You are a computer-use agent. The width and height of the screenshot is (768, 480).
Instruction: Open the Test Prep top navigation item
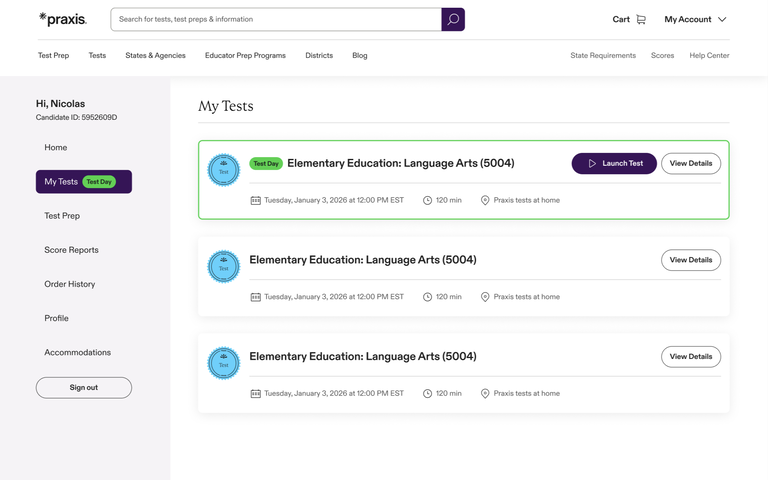[53, 55]
